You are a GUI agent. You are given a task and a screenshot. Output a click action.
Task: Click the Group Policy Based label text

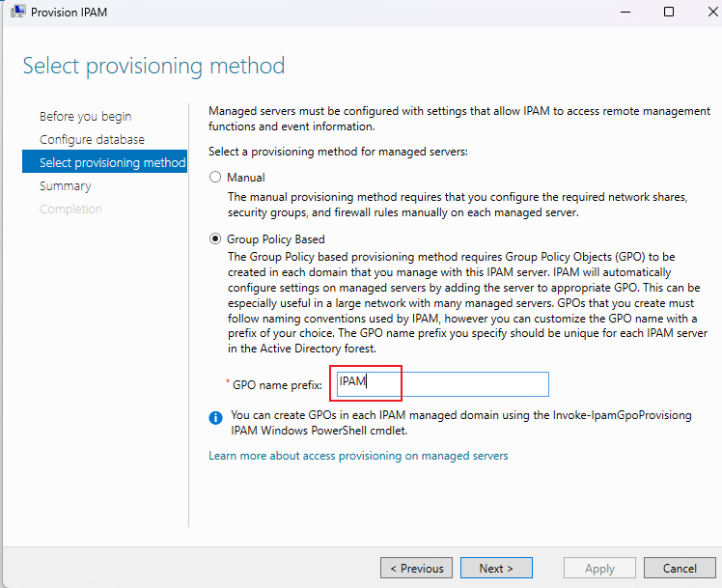pyautogui.click(x=275, y=239)
